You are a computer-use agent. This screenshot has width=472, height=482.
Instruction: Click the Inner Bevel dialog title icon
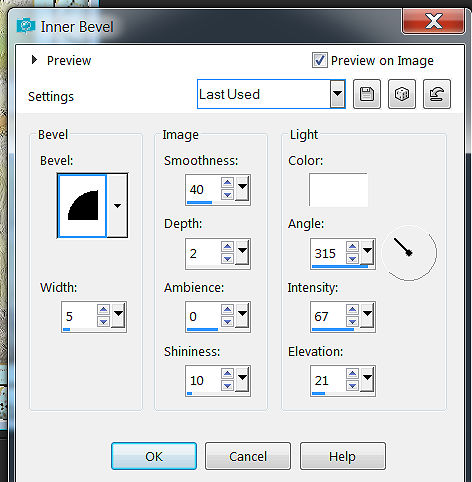26,26
